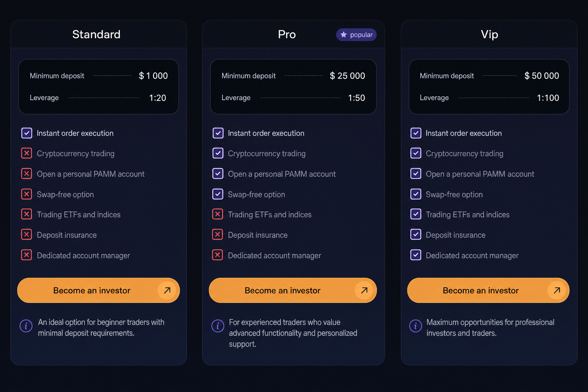The width and height of the screenshot is (588, 392).
Task: Toggle Vip's Dedicated account manager checkbox
Action: point(416,255)
